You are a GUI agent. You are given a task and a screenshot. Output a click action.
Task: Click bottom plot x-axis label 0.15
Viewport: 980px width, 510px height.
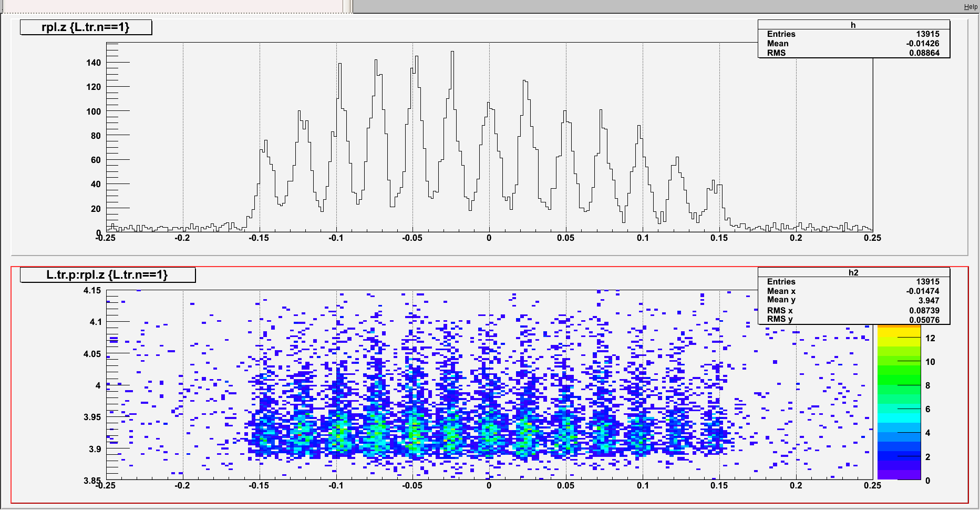coord(719,486)
